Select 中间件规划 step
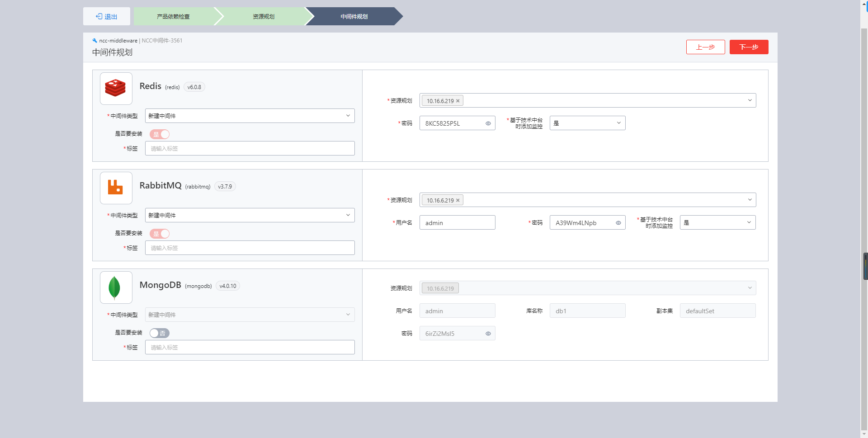 [x=354, y=16]
